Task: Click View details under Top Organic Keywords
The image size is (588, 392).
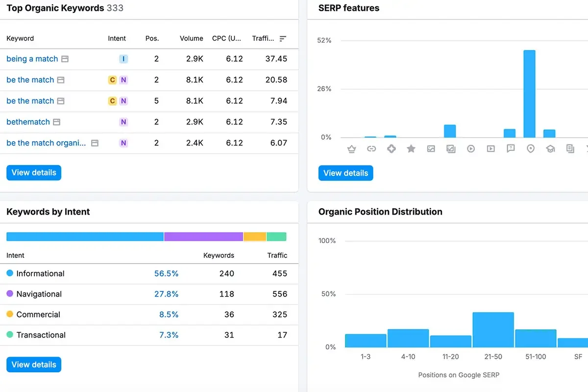Action: (34, 172)
